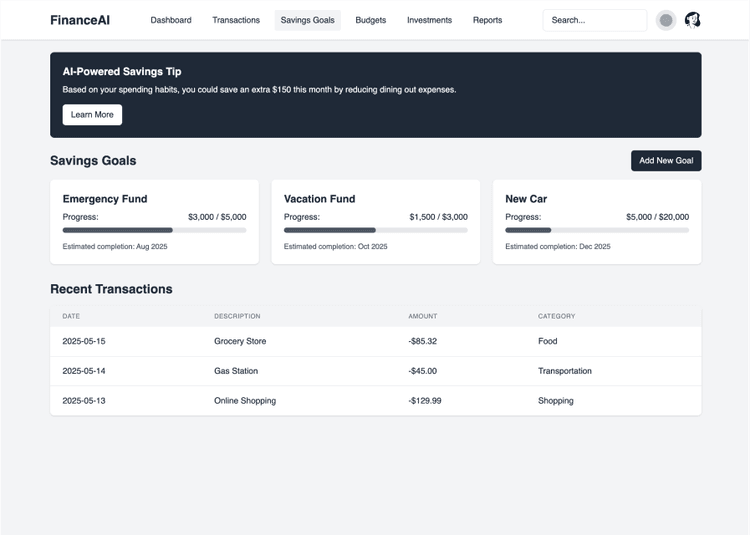
Task: Click the Vacation Fund progress bar
Action: coord(375,230)
